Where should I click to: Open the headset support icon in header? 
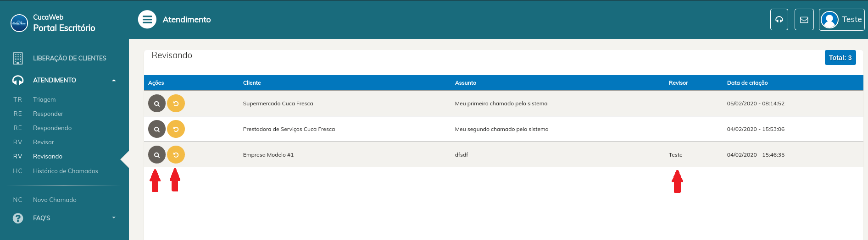(779, 20)
